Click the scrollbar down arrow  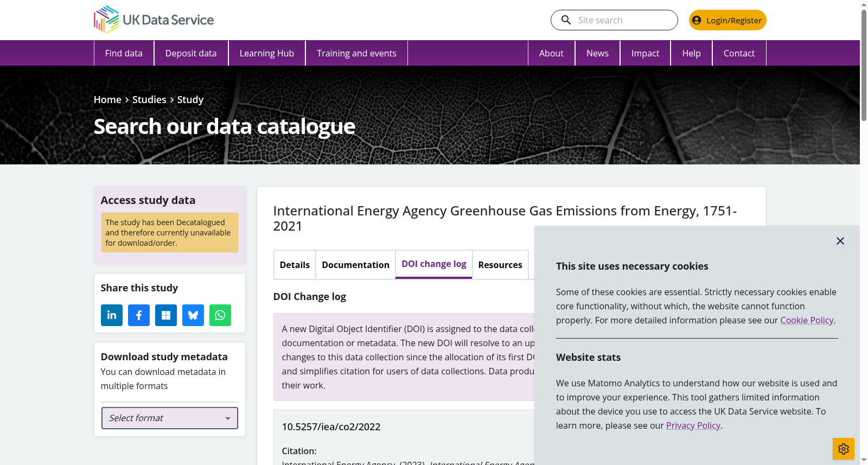864,460
